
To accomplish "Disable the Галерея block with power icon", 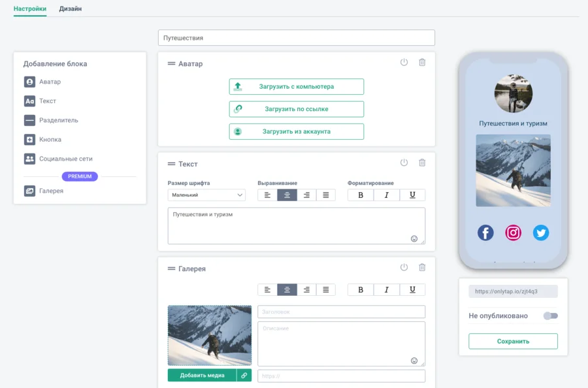I will tap(404, 267).
